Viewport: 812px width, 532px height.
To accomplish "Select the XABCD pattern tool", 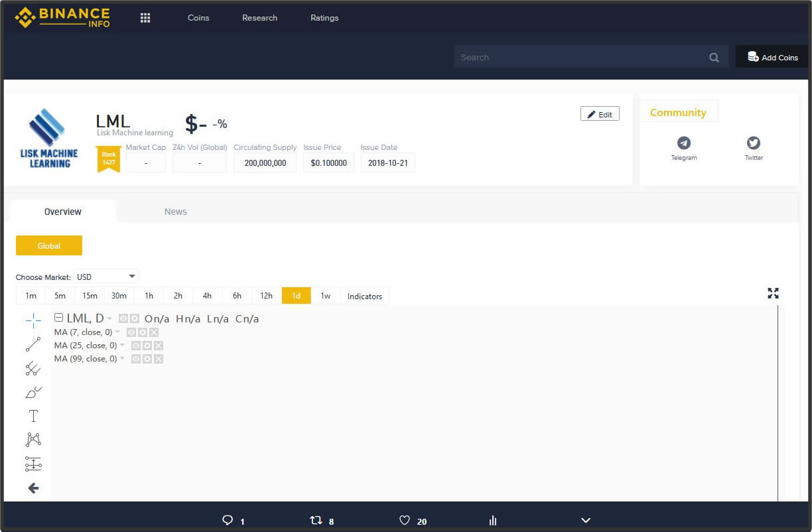I will click(x=33, y=439).
